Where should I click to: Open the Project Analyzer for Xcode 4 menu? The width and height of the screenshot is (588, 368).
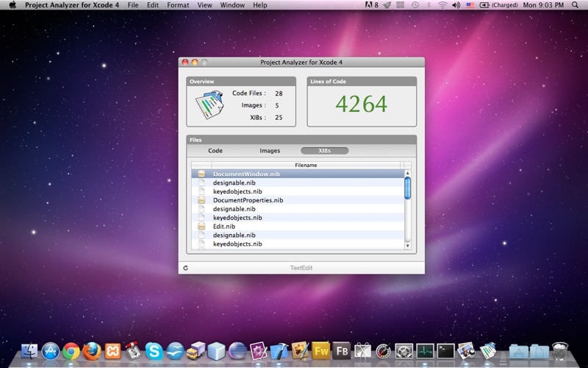72,5
